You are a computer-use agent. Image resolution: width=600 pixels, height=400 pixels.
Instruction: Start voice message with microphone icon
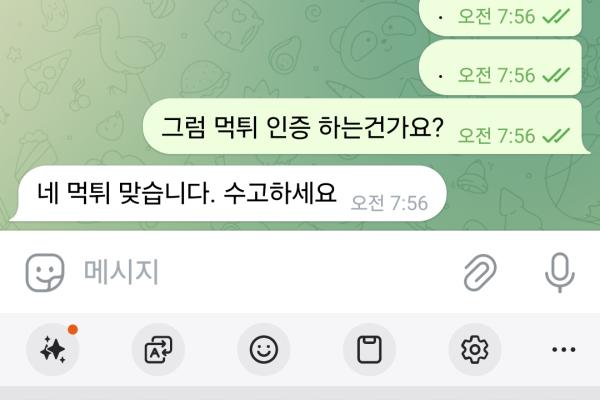(x=559, y=273)
